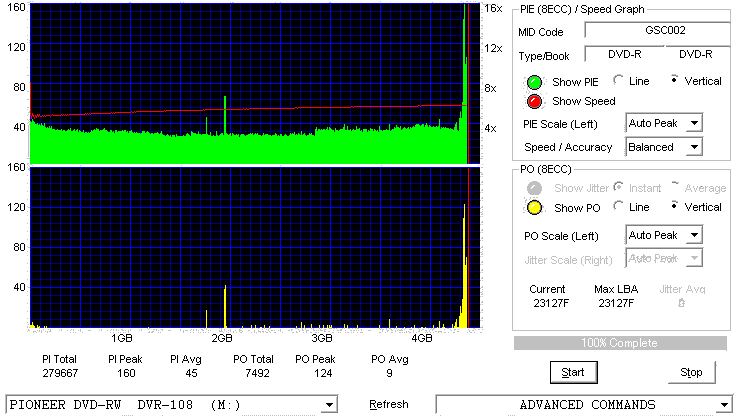Click the Start button
Screen dimensions: 742x420
pyautogui.click(x=574, y=373)
